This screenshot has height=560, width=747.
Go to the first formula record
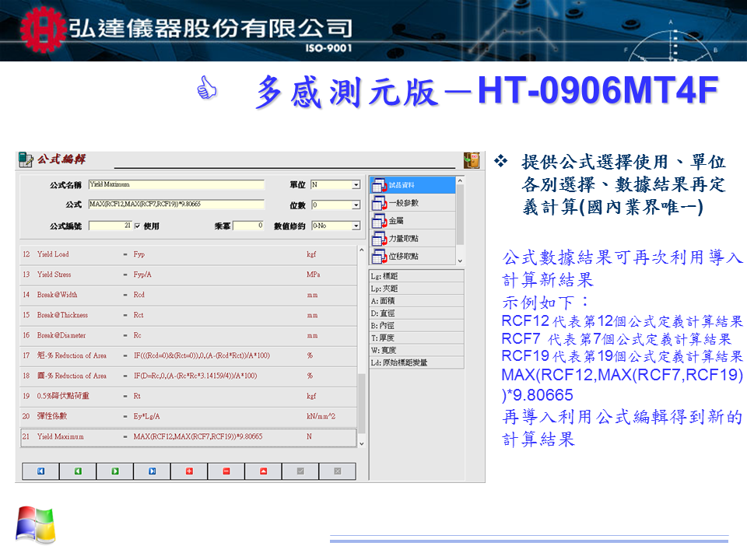pos(41,471)
